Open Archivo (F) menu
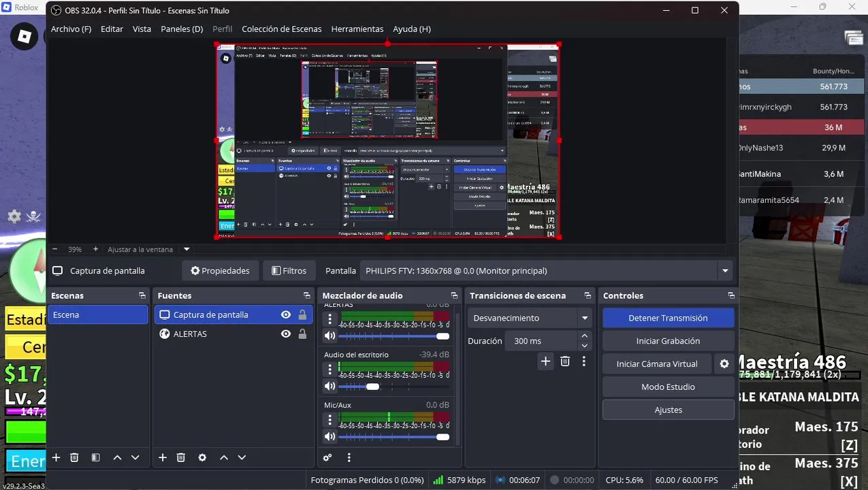 pos(71,29)
